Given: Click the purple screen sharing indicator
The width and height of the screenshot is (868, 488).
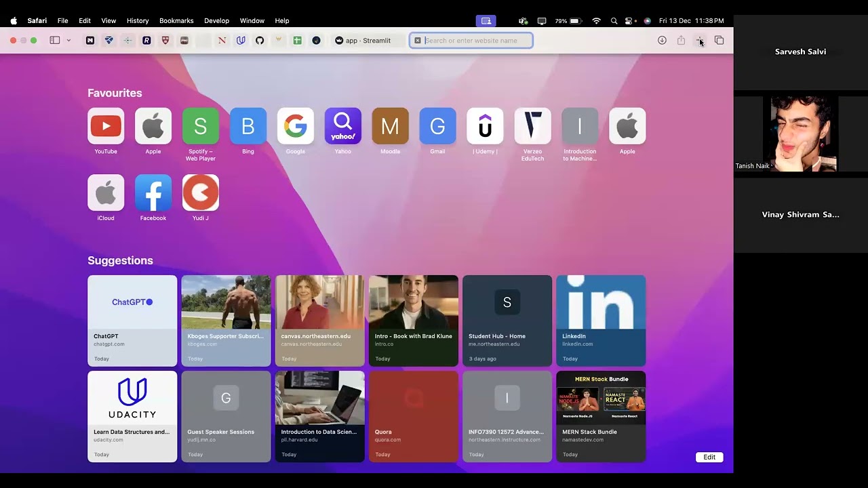Looking at the screenshot, I should (486, 21).
